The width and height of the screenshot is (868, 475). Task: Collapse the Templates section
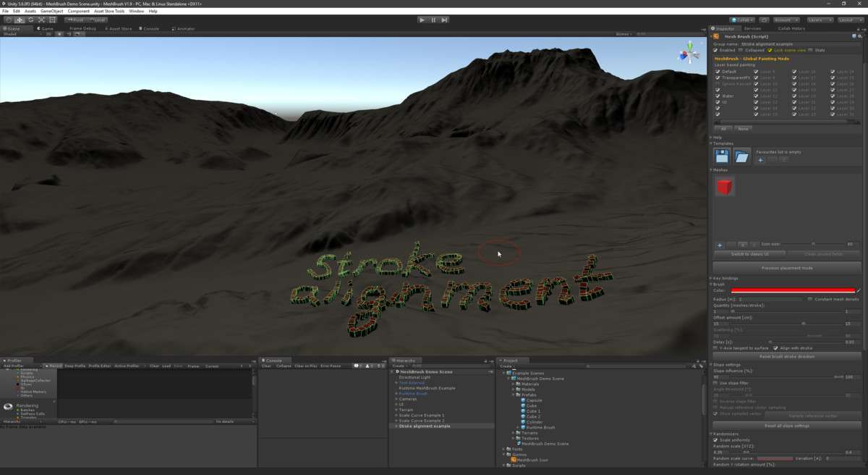pyautogui.click(x=722, y=143)
